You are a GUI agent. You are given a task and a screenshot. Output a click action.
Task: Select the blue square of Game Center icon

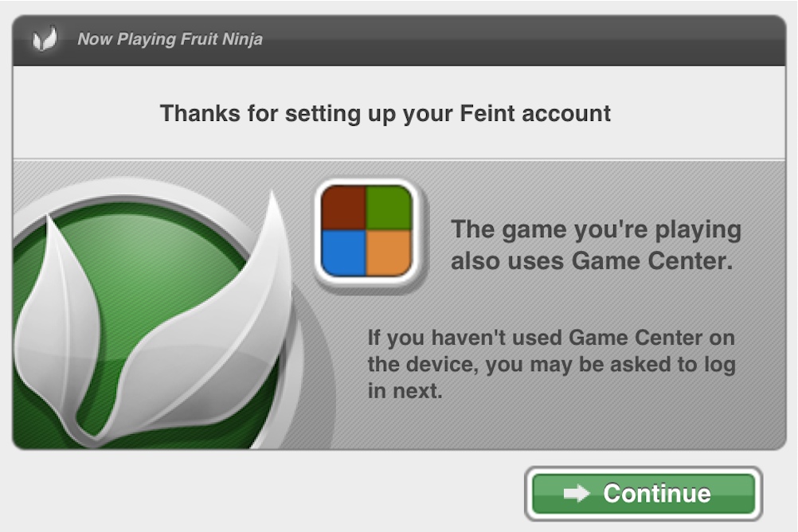[343, 253]
